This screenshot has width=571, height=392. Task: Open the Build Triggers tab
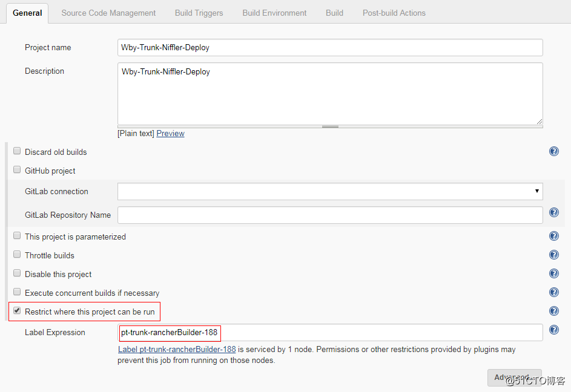[199, 13]
